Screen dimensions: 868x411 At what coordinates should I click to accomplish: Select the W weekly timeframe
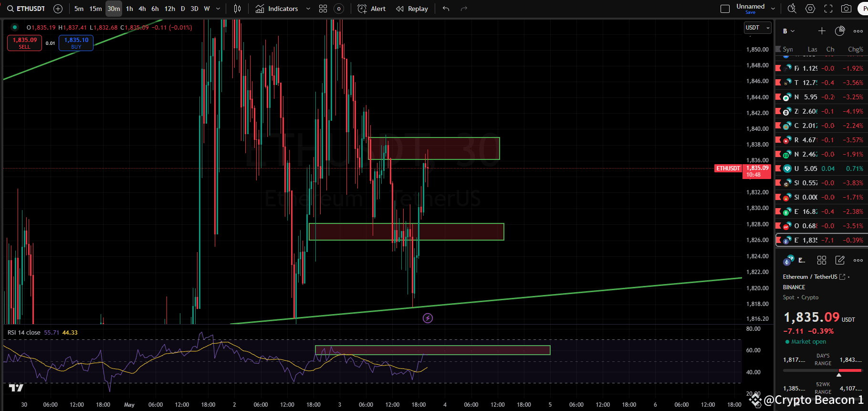coord(207,9)
